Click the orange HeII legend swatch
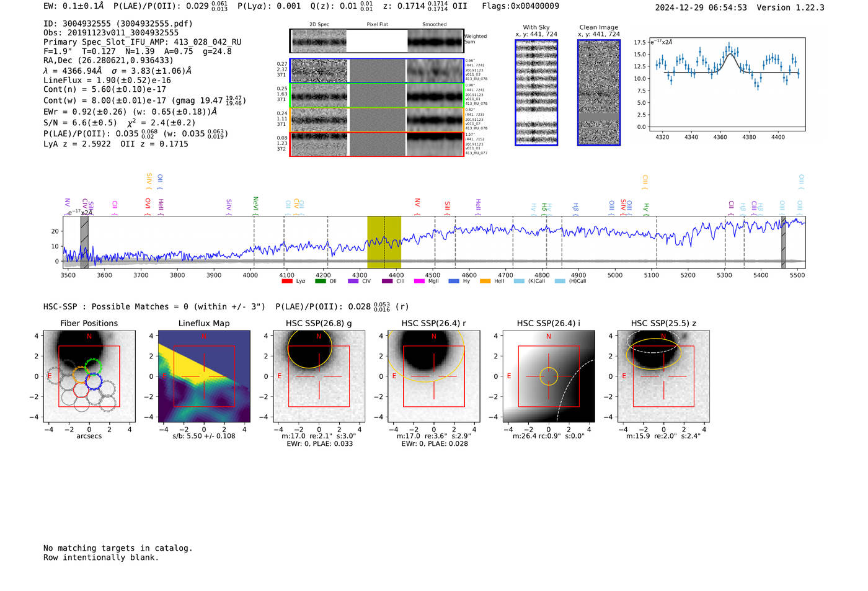This screenshot has height=591, width=868. pyautogui.click(x=485, y=281)
